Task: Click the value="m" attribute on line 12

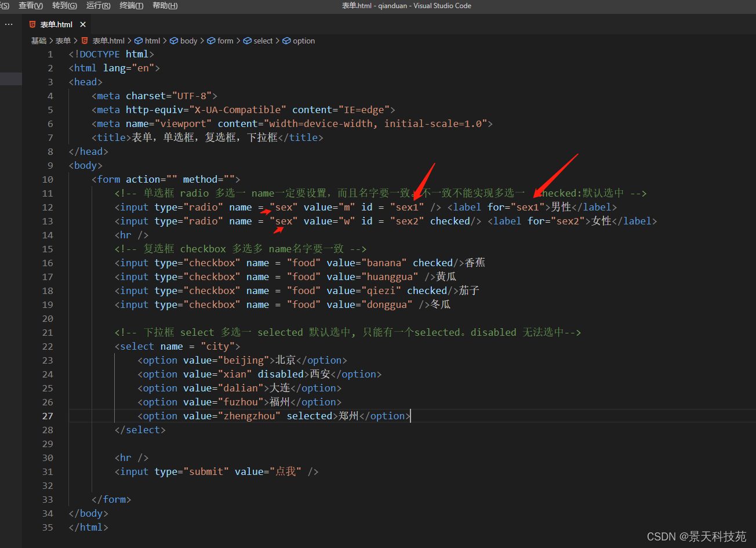Action: (x=329, y=207)
